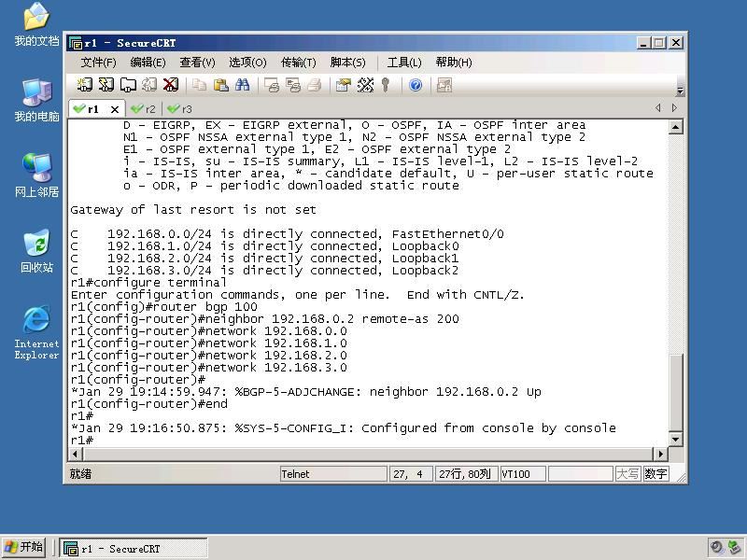Screen dimensions: 747x560
Task: Click the 'neighbor 192.168.0.2 remote-as 200' line
Action: [x=264, y=319]
